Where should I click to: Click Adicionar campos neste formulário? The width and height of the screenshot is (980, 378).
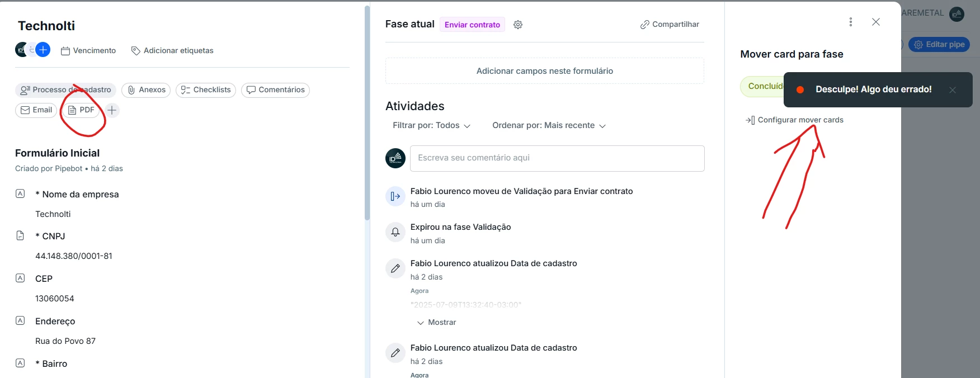point(545,71)
